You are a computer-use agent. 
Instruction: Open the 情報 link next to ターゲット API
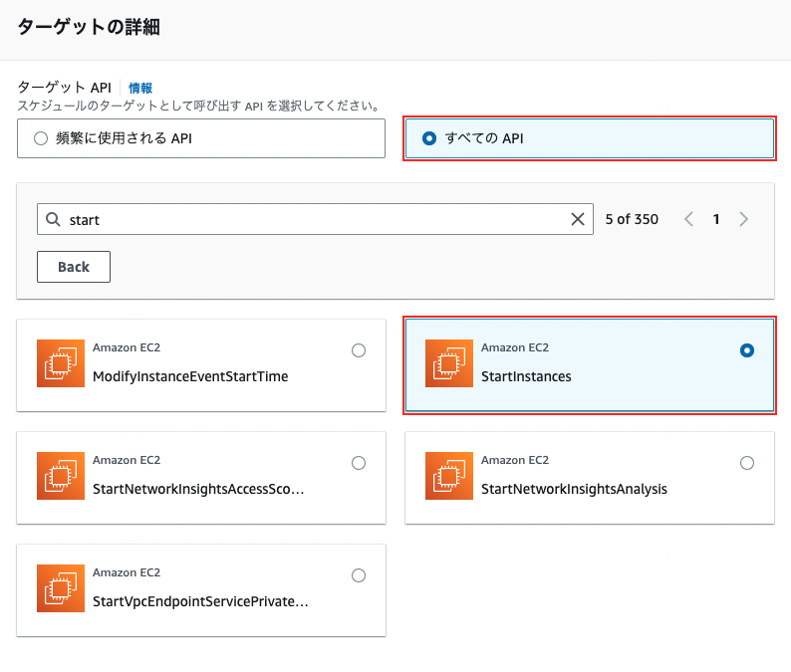point(140,88)
